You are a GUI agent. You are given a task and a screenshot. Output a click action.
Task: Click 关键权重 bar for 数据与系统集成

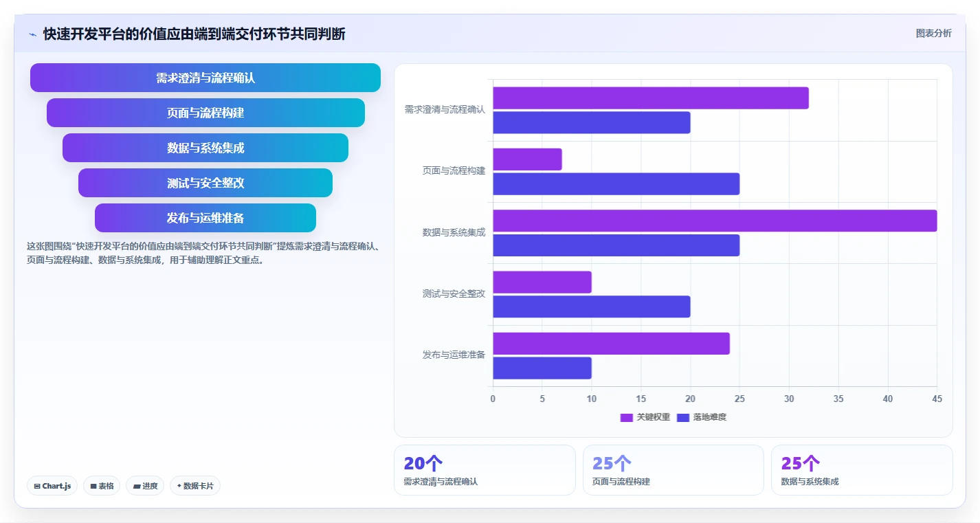pos(715,221)
